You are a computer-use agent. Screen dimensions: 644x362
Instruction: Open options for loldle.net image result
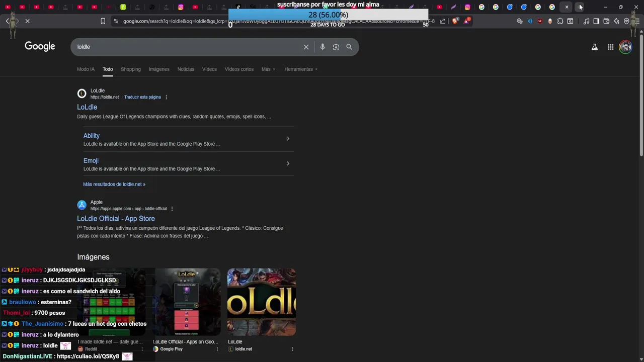(x=292, y=349)
